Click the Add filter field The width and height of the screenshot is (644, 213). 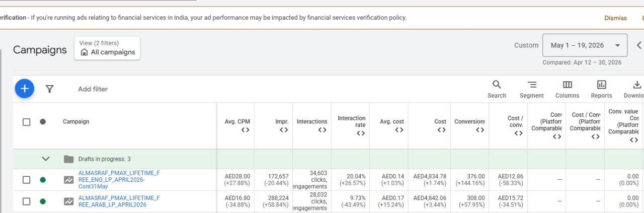93,89
